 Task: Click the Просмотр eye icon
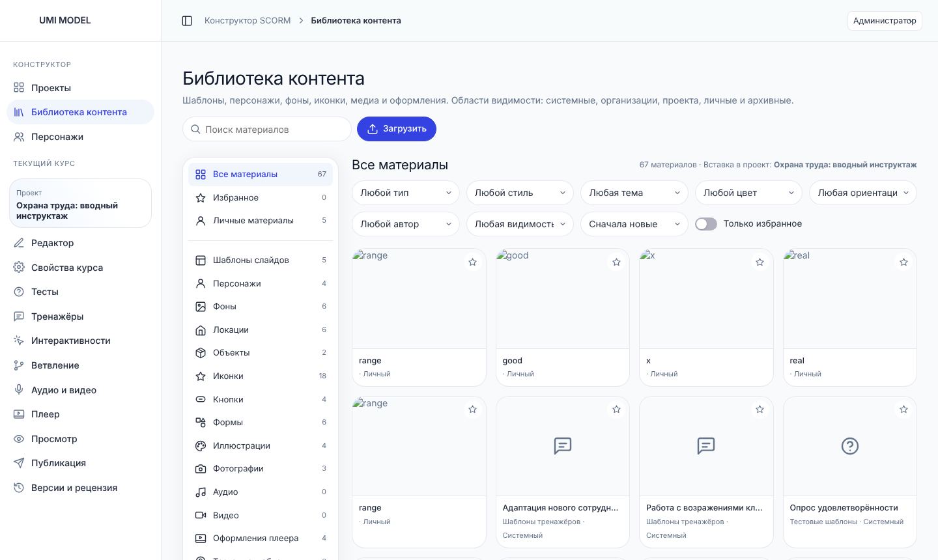coord(19,439)
